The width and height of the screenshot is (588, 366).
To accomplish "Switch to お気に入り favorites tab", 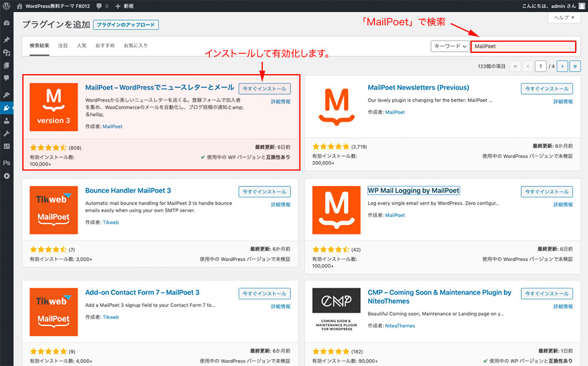I will [x=136, y=45].
